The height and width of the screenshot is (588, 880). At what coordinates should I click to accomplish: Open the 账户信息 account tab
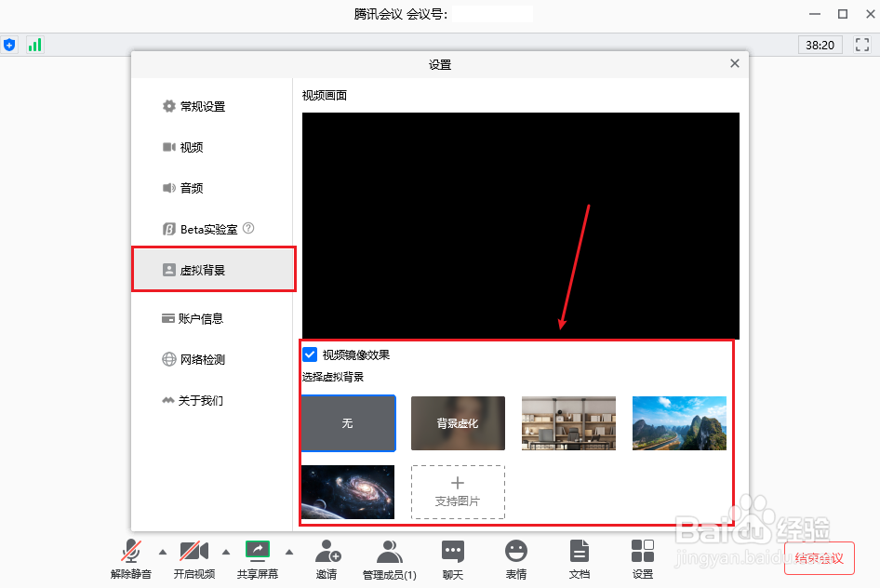pyautogui.click(x=213, y=319)
